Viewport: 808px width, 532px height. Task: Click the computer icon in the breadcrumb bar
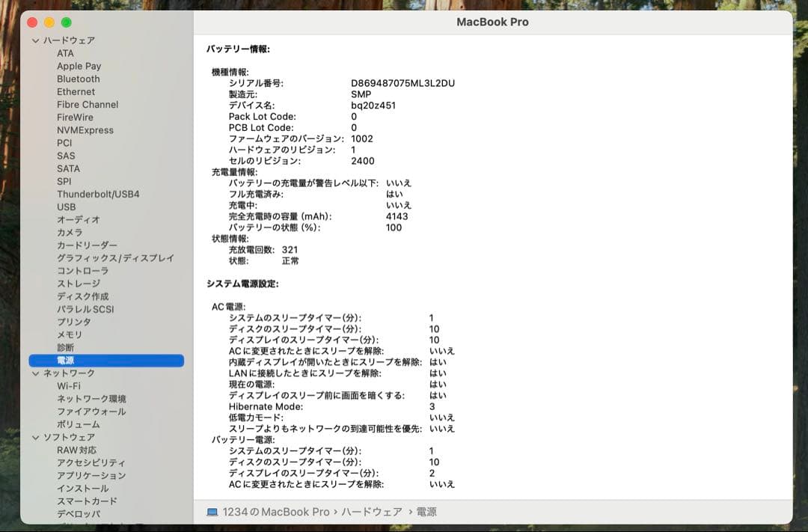[213, 512]
